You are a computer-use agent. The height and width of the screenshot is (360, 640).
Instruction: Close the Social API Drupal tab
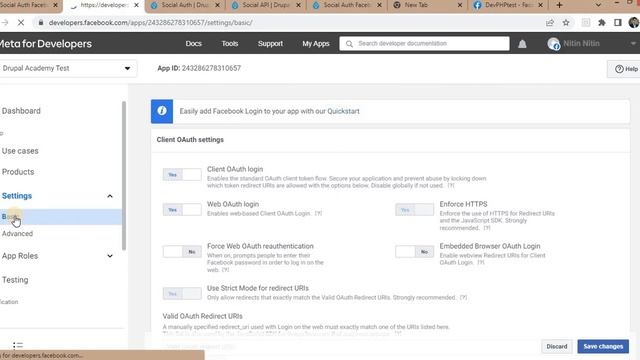298,5
